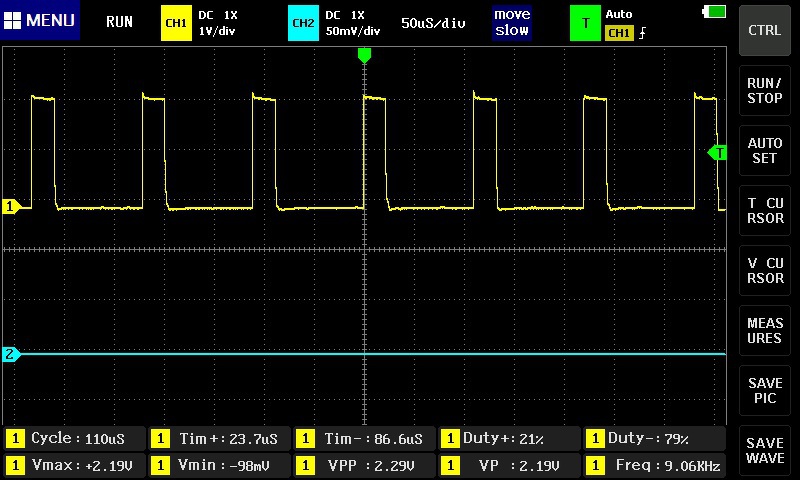Select the Freq: 9.06KHz measurement
Viewport: 800px width, 480px height.
pos(654,465)
